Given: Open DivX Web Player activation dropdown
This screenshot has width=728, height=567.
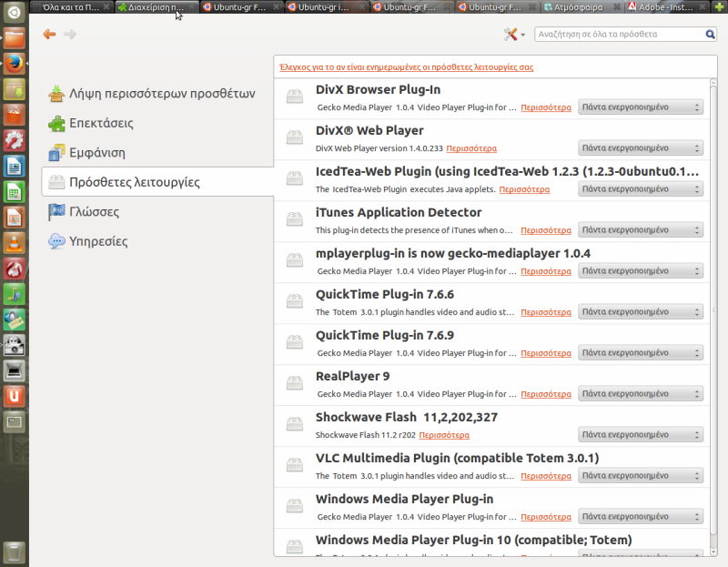Looking at the screenshot, I should pos(641,148).
